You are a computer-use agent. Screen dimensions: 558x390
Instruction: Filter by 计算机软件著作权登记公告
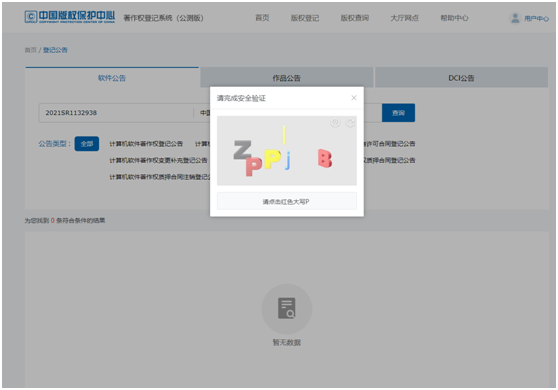[146, 144]
